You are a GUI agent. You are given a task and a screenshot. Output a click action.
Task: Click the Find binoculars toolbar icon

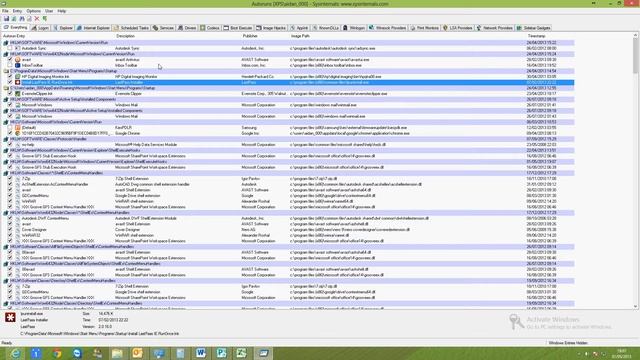click(22, 19)
